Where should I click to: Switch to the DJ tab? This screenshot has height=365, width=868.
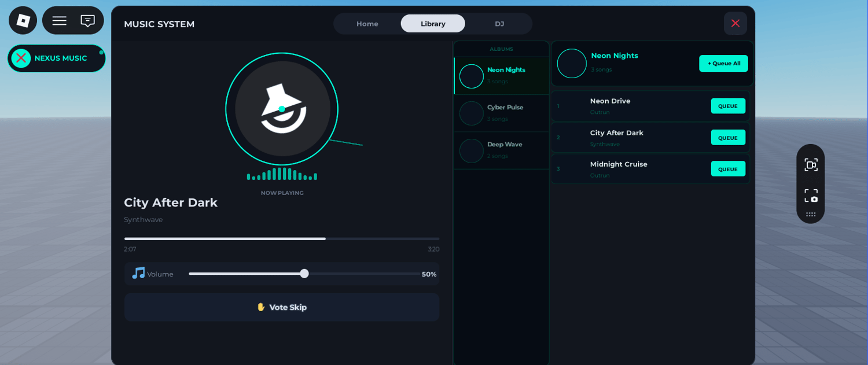[499, 24]
